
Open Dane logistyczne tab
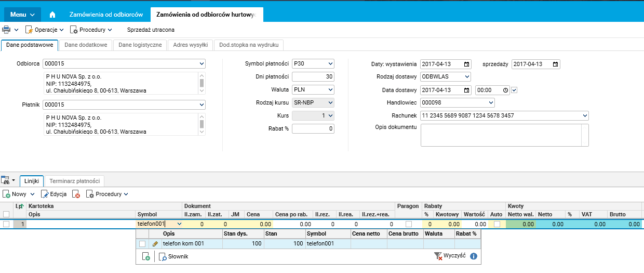point(140,45)
